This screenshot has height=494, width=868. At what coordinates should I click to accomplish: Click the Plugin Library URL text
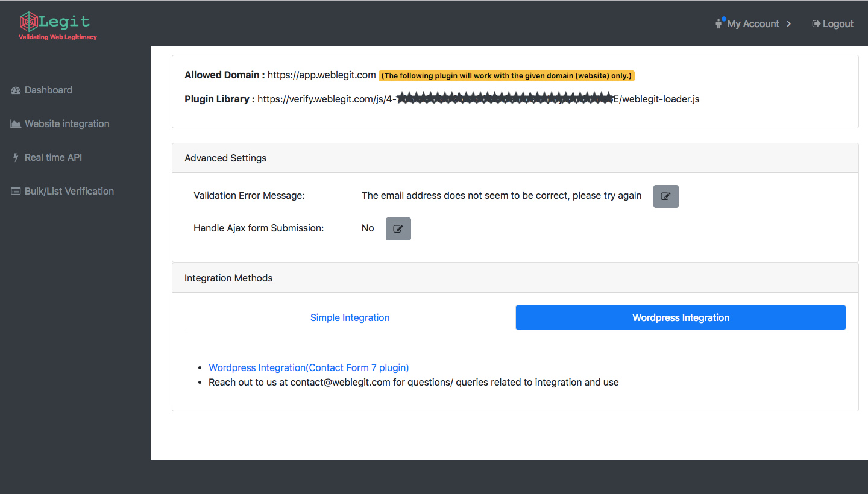[479, 99]
